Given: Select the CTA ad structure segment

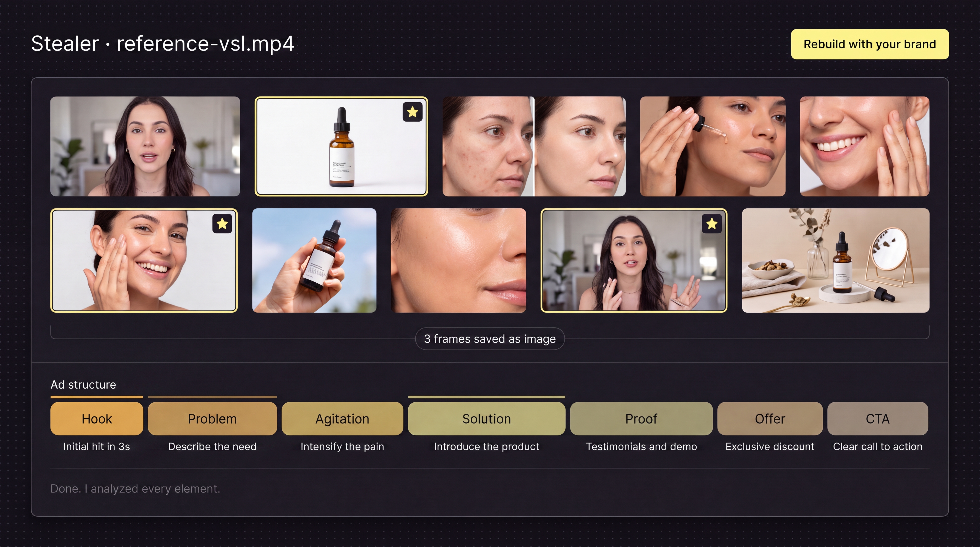Looking at the screenshot, I should (x=878, y=419).
